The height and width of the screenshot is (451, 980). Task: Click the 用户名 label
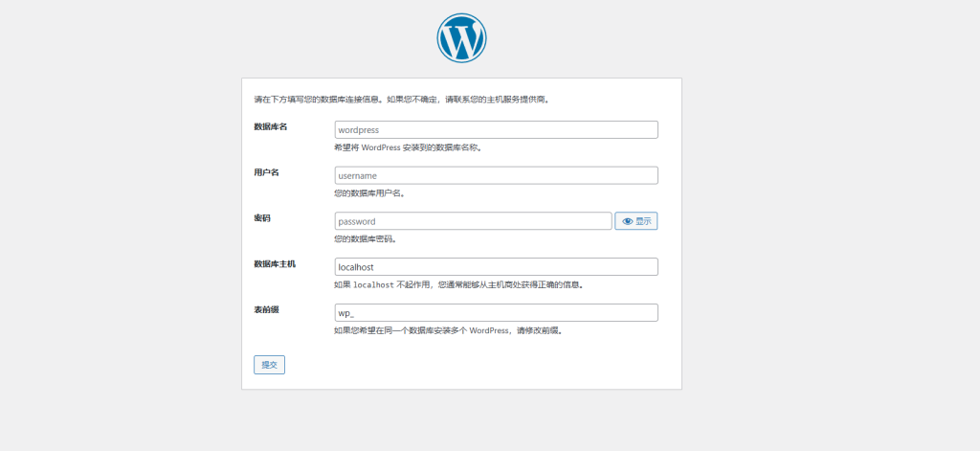(x=266, y=172)
